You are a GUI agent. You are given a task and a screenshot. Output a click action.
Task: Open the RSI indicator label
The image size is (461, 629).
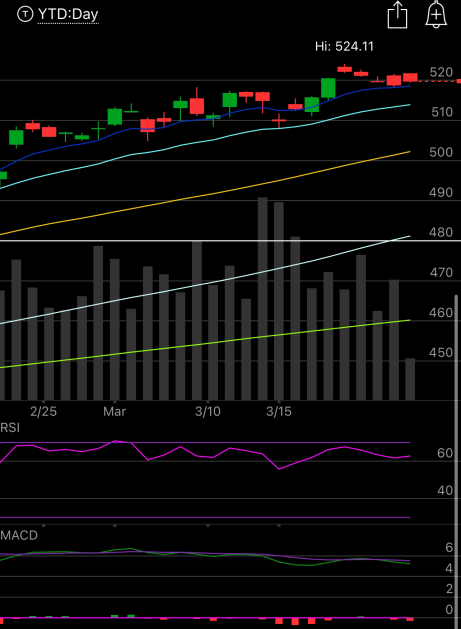click(x=10, y=428)
